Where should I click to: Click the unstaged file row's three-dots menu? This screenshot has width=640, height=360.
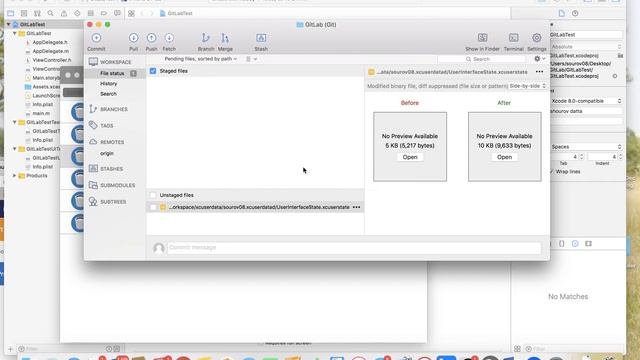tap(356, 207)
